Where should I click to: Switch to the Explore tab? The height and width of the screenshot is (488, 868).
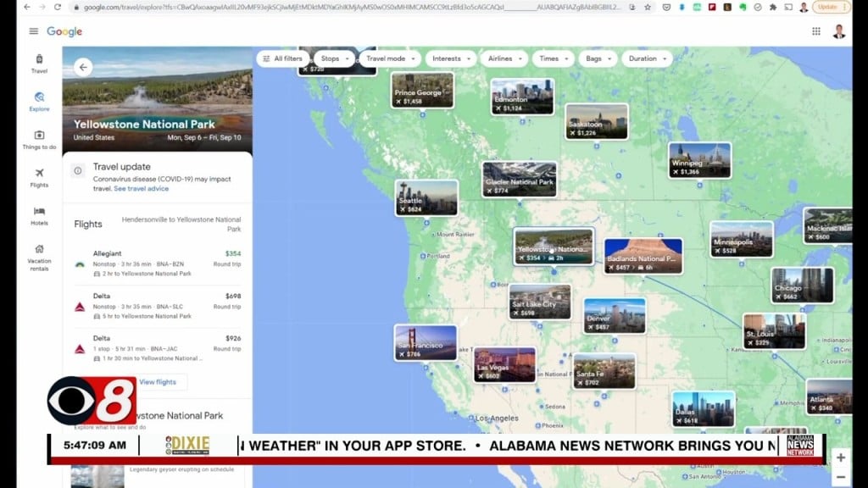(39, 102)
